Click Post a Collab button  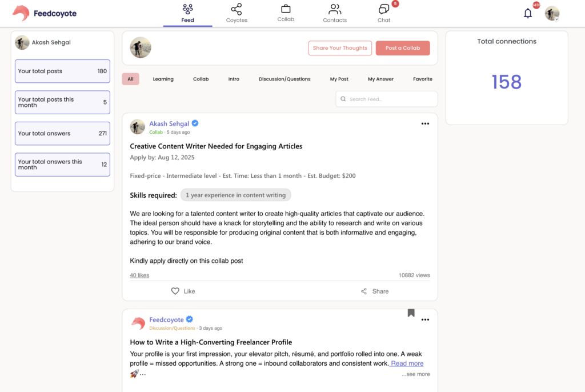403,48
